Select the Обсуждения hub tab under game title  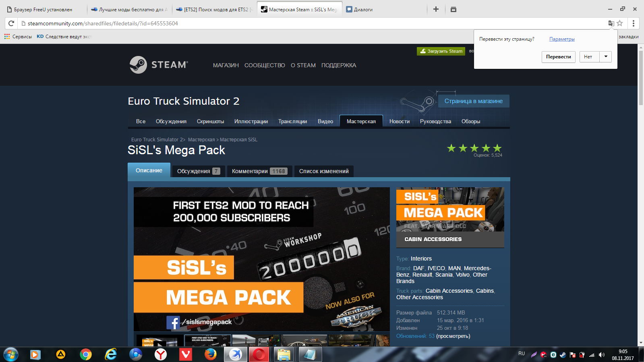point(171,121)
